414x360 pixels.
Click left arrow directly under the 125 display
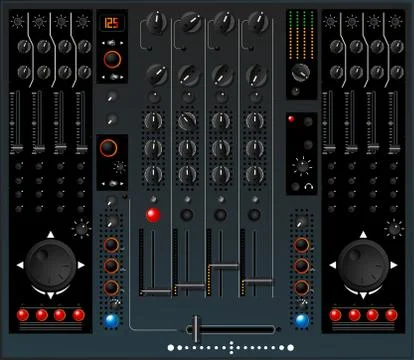coord(103,43)
